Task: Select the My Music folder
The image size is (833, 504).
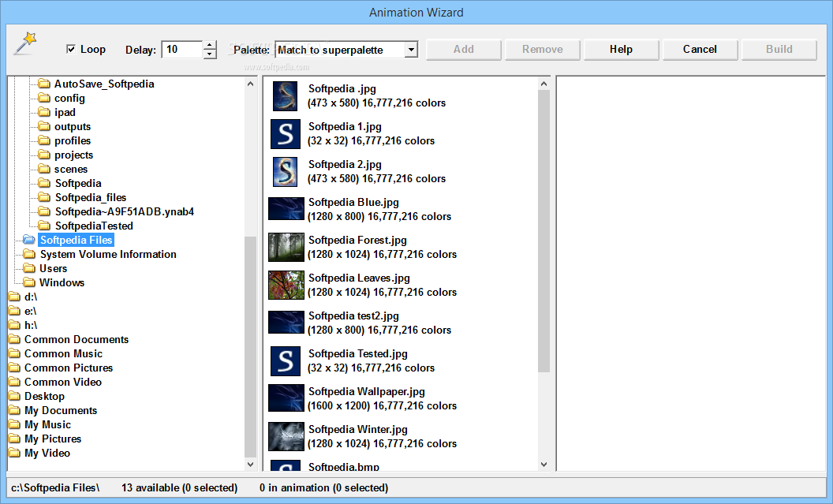Action: click(x=47, y=424)
